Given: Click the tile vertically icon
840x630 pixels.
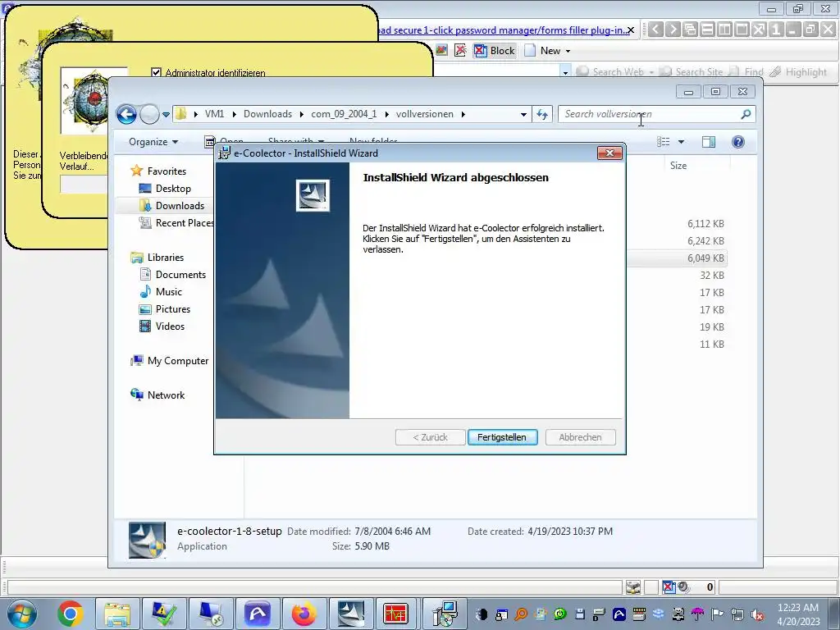Looking at the screenshot, I should pos(724,30).
